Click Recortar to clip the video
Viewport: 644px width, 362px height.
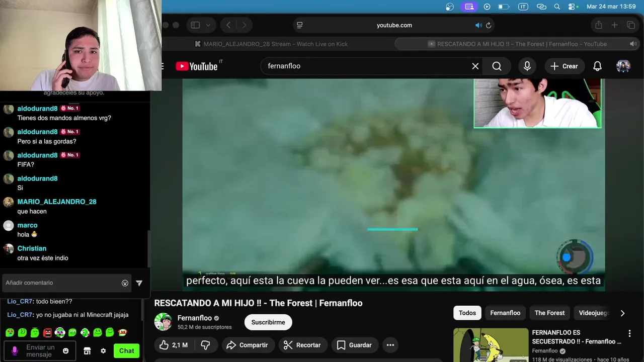pos(303,345)
